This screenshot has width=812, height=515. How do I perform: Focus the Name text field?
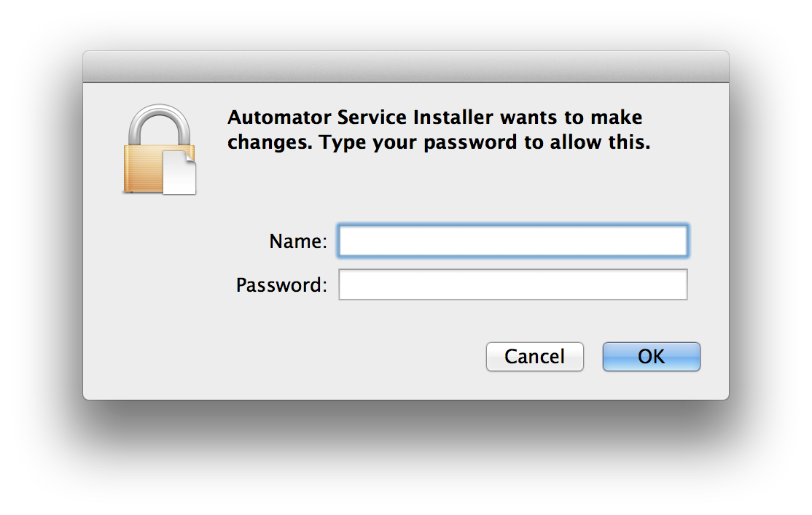pyautogui.click(x=512, y=241)
